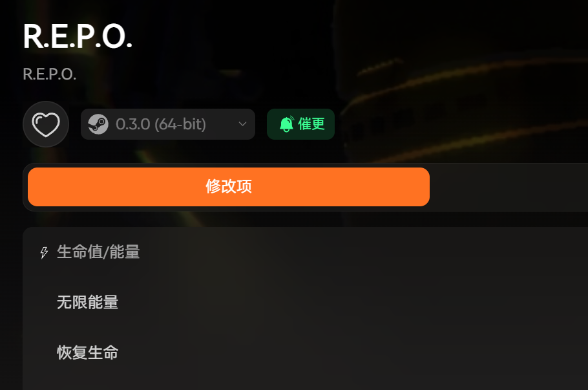This screenshot has width=588, height=390.
Task: Click the large R.E.P.O. game title
Action: pos(78,36)
